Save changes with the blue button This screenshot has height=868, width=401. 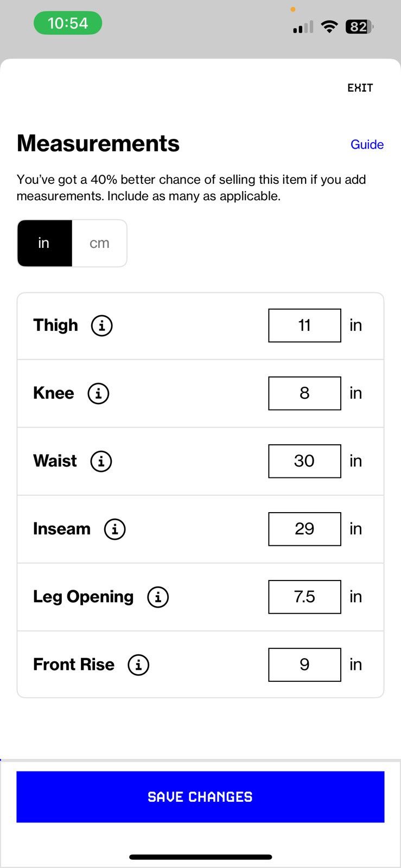[x=200, y=797]
